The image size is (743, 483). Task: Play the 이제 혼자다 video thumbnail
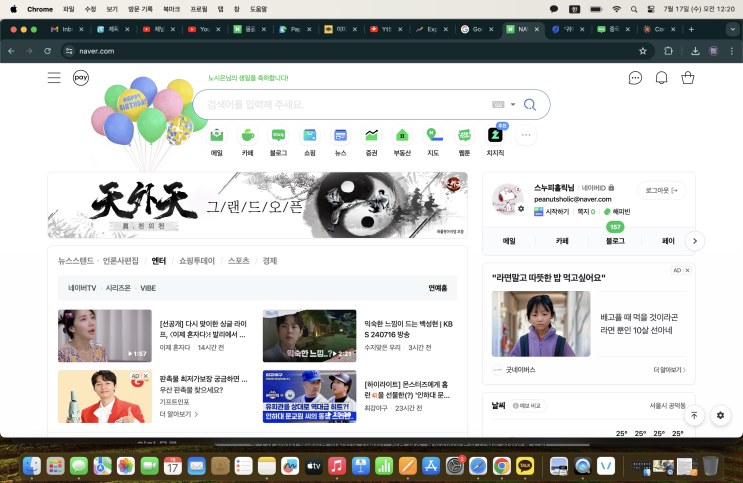pos(105,336)
